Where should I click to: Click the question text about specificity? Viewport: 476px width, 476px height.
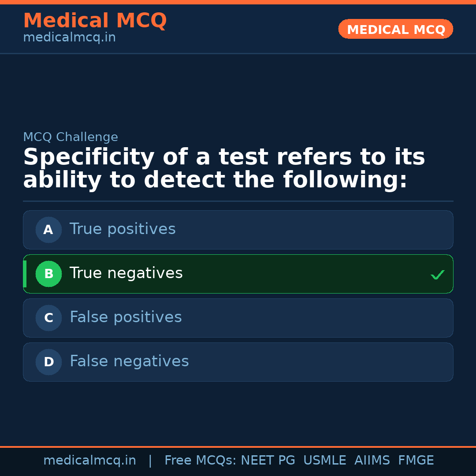click(x=224, y=167)
